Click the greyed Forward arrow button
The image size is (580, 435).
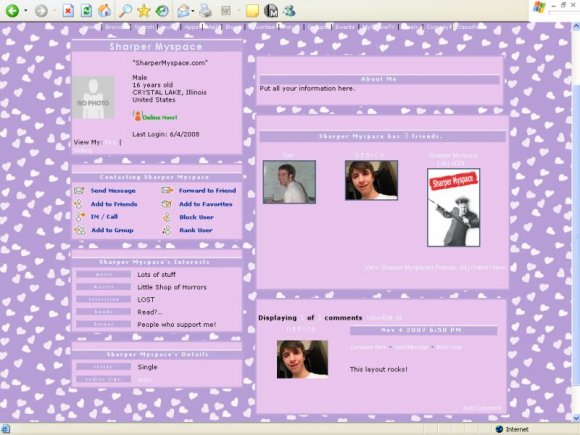[41, 10]
